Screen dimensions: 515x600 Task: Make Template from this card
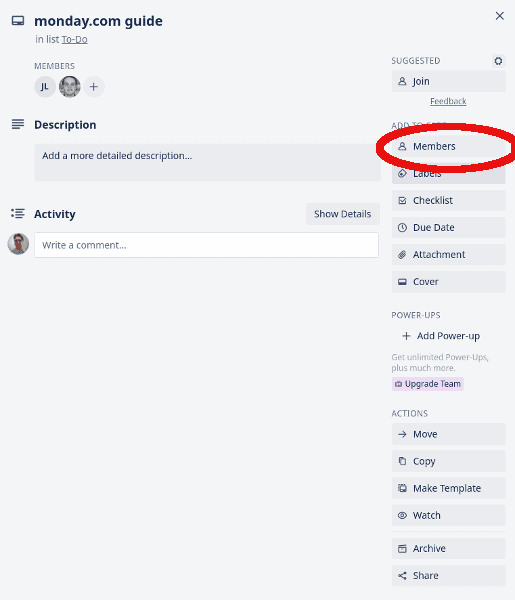click(448, 488)
